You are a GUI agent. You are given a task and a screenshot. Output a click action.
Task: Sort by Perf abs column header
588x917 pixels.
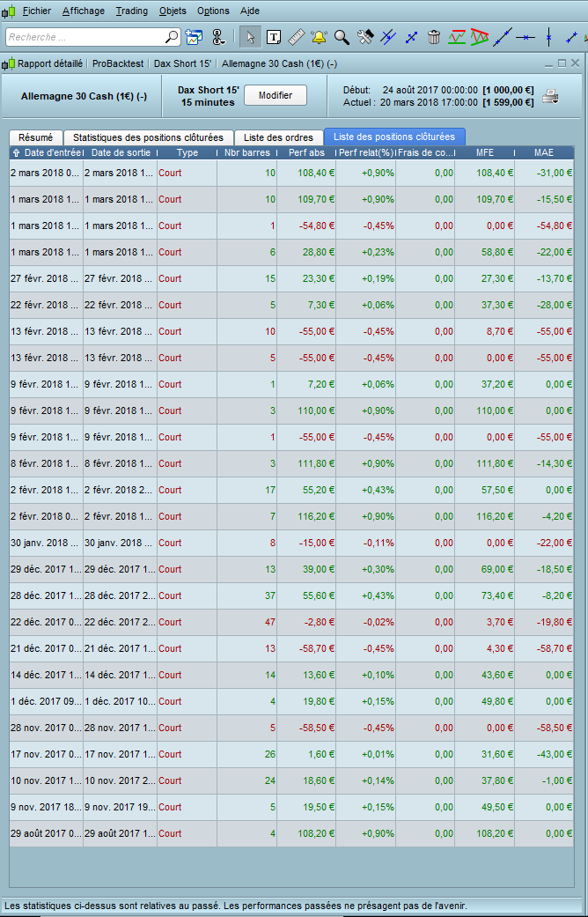305,152
